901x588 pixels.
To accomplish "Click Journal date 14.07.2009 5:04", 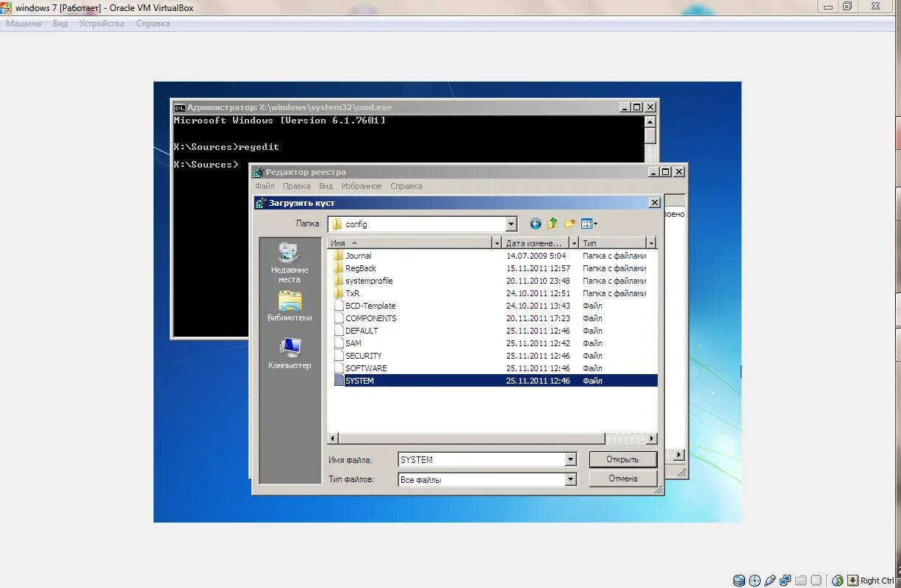I will pyautogui.click(x=536, y=256).
